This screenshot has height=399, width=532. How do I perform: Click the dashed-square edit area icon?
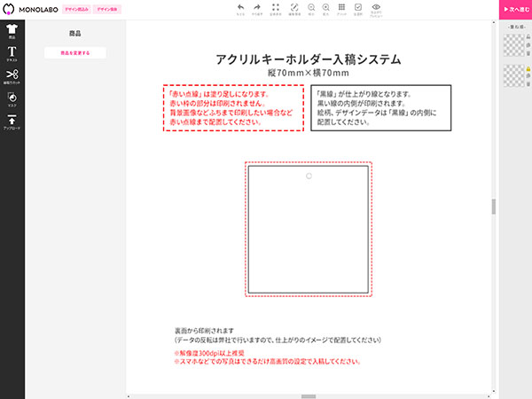click(x=294, y=9)
